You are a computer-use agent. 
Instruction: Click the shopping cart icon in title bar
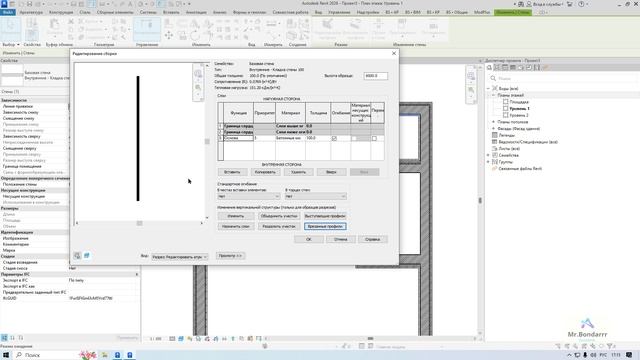(x=570, y=4)
